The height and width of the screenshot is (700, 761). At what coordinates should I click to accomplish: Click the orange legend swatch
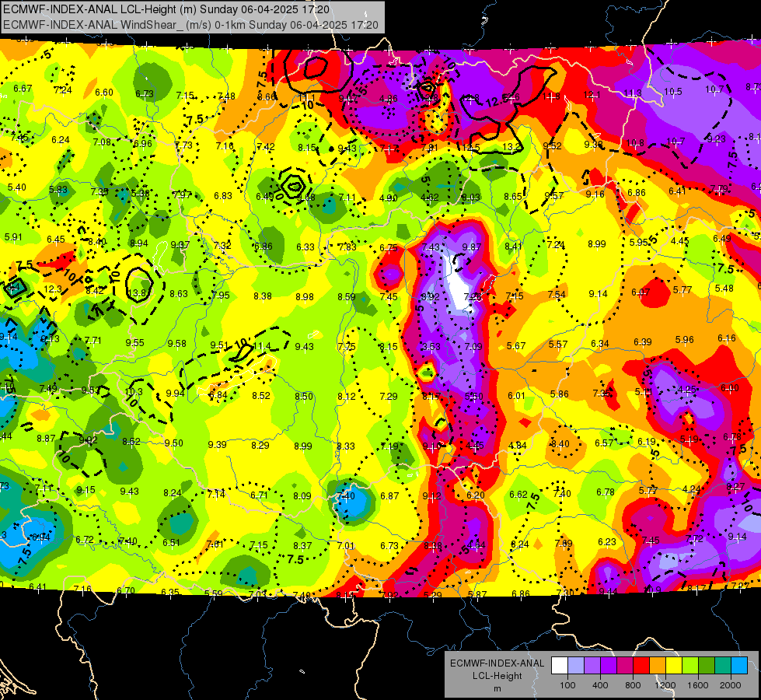[658, 666]
